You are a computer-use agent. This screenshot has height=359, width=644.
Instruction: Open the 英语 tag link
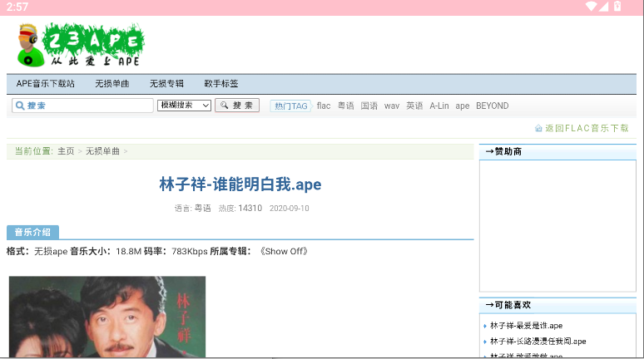tap(414, 106)
